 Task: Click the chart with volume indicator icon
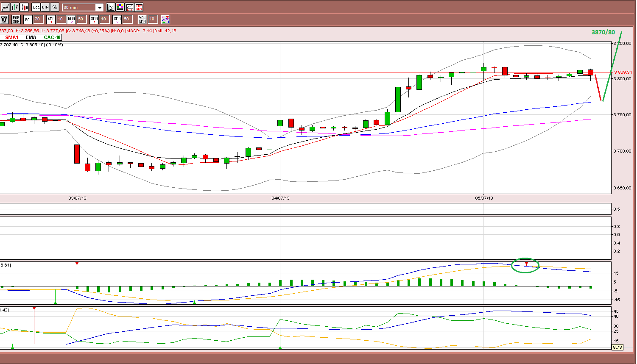tap(129, 7)
